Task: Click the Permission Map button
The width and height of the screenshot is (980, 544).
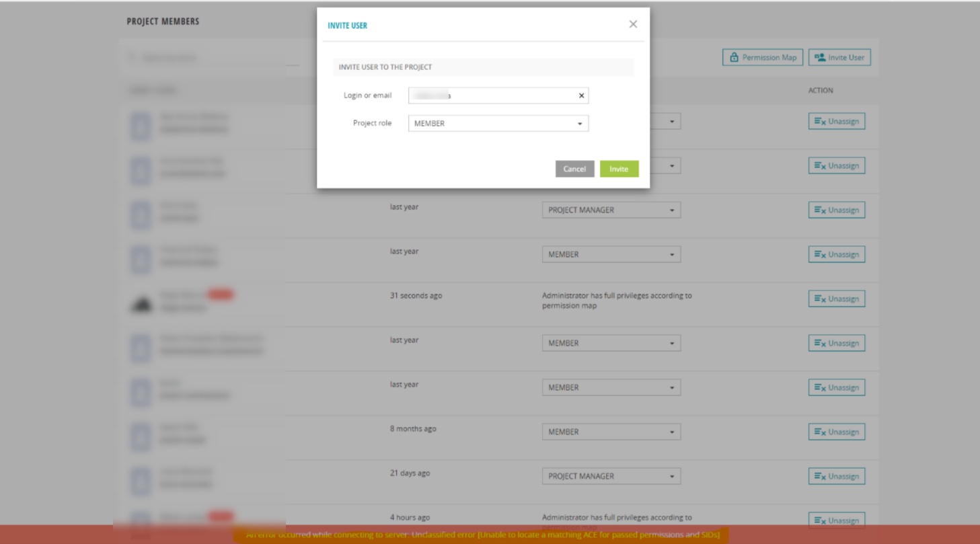Action: (762, 57)
